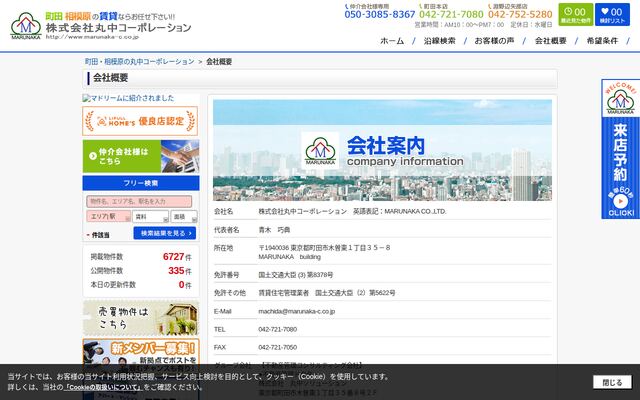Open the 希望条件 menu item
This screenshot has width=640, height=400.
click(x=602, y=41)
